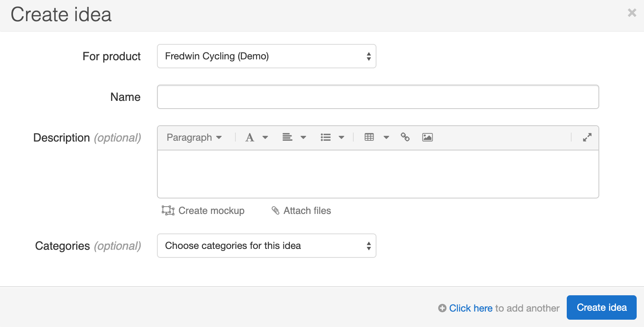Expand alignment options arrow
This screenshot has width=644, height=327.
[303, 137]
